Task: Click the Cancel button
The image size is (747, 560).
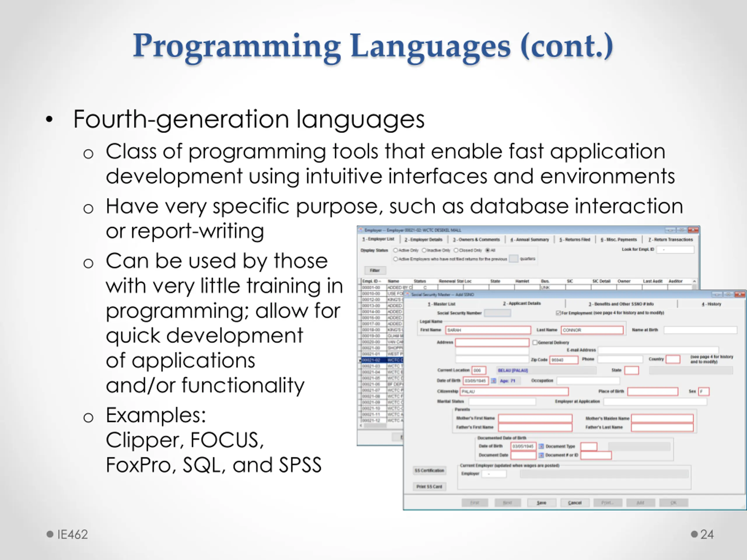Action: [x=575, y=503]
